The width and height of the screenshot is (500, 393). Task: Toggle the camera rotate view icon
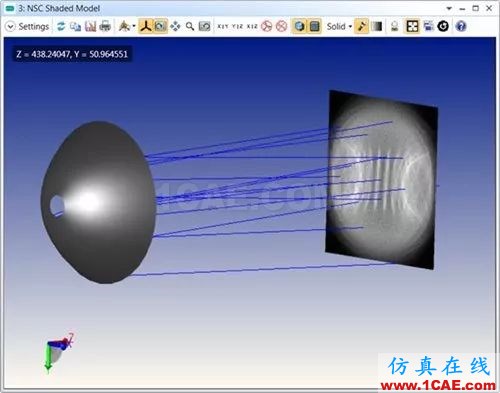click(160, 26)
